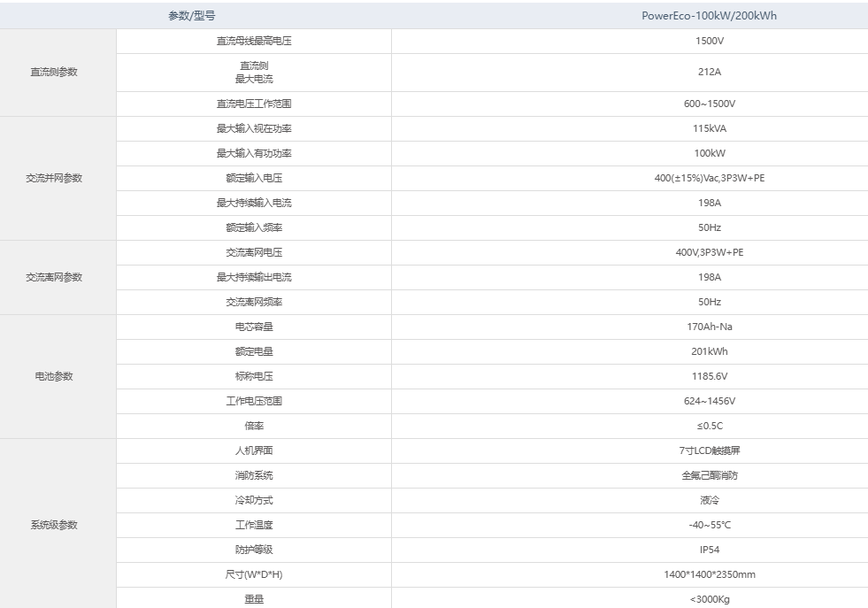Image resolution: width=868 pixels, height=608 pixels.
Task: Click the label '额定电量'
Action: 254,352
